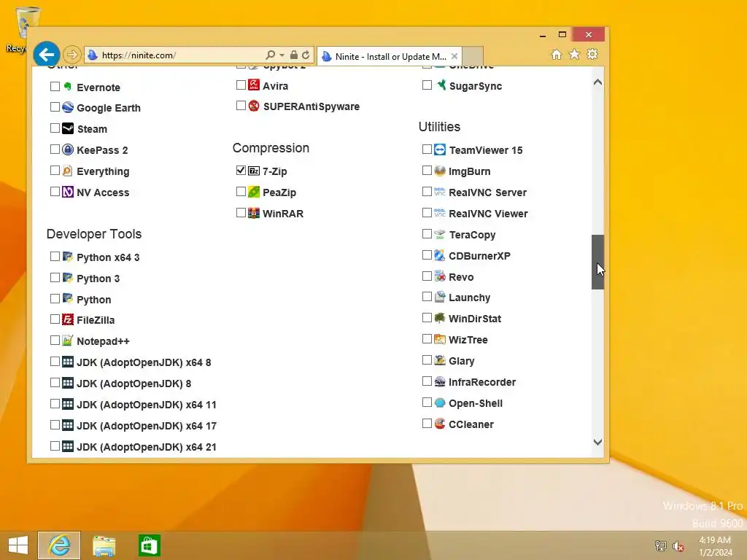
Task: Click the vertical scrollbar thumb
Action: [598, 262]
